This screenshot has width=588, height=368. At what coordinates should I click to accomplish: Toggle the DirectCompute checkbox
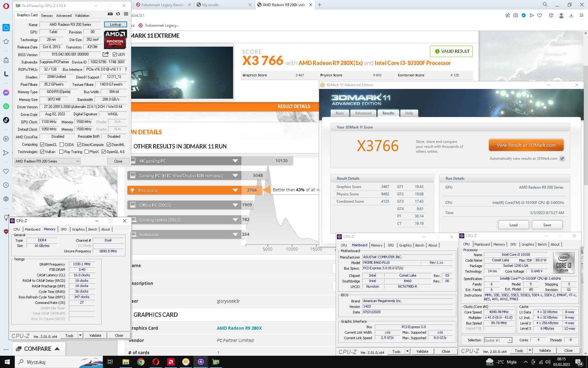tap(79, 145)
